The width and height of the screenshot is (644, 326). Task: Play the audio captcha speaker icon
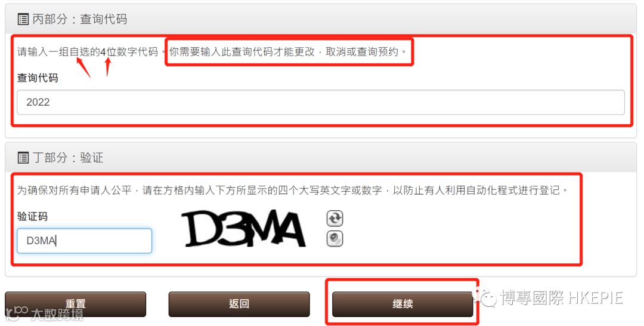click(335, 239)
